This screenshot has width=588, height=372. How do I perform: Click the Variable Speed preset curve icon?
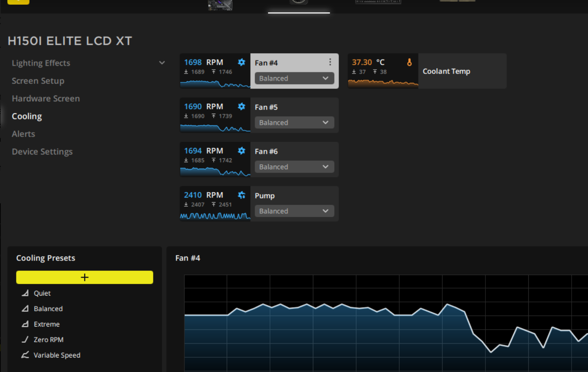pyautogui.click(x=25, y=355)
